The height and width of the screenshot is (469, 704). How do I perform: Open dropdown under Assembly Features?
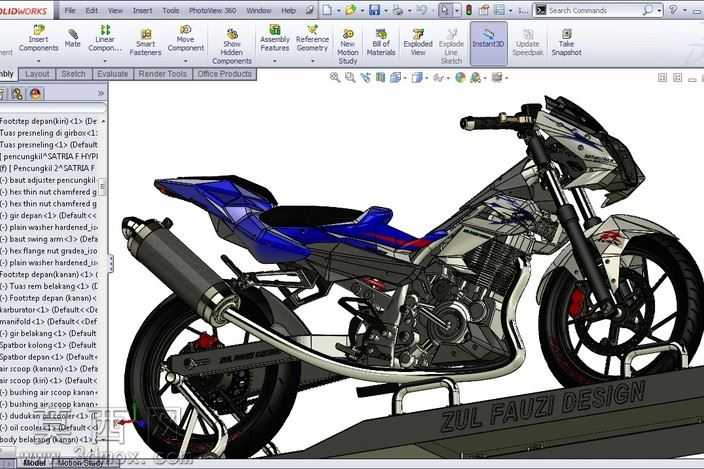(275, 61)
